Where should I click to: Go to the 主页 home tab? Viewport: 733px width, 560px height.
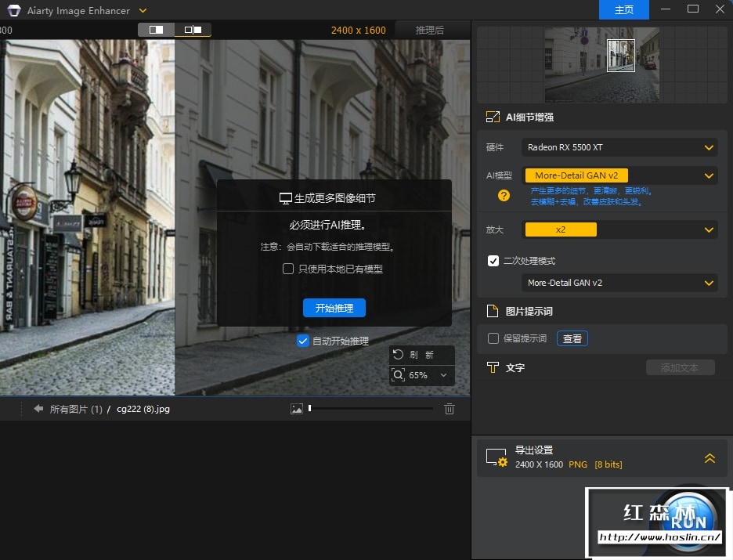click(x=624, y=10)
